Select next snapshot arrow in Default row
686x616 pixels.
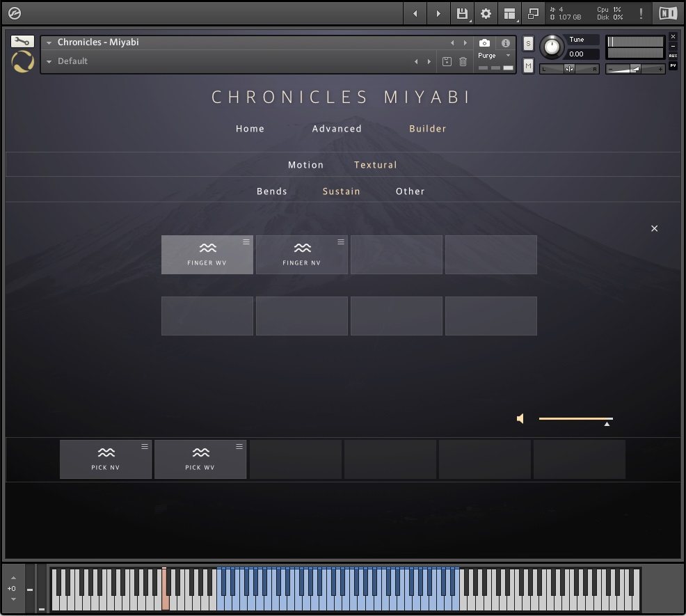point(429,62)
